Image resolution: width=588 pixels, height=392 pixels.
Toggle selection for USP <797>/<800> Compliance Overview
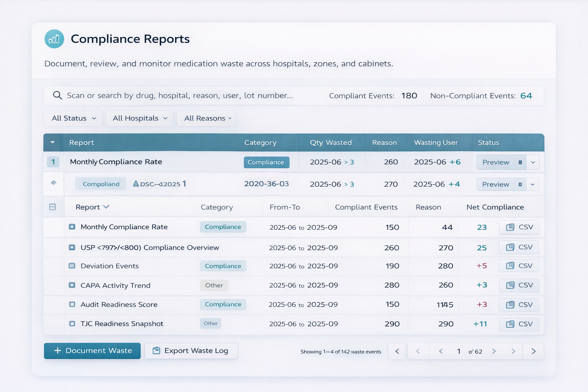click(x=72, y=247)
